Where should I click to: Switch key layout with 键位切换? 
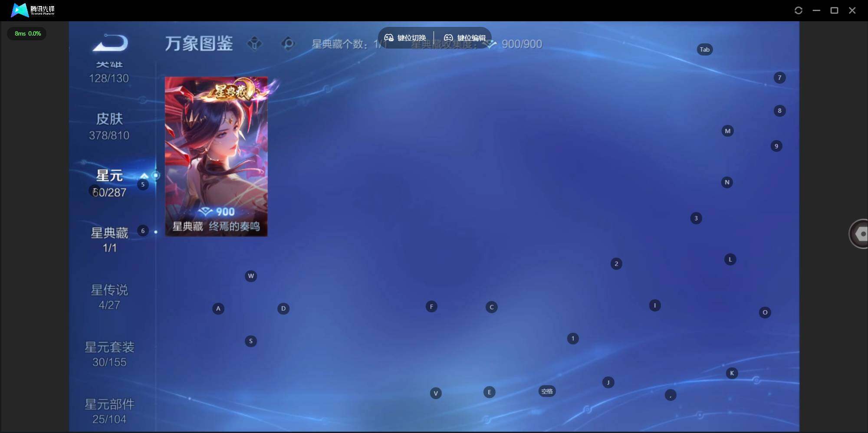(405, 38)
